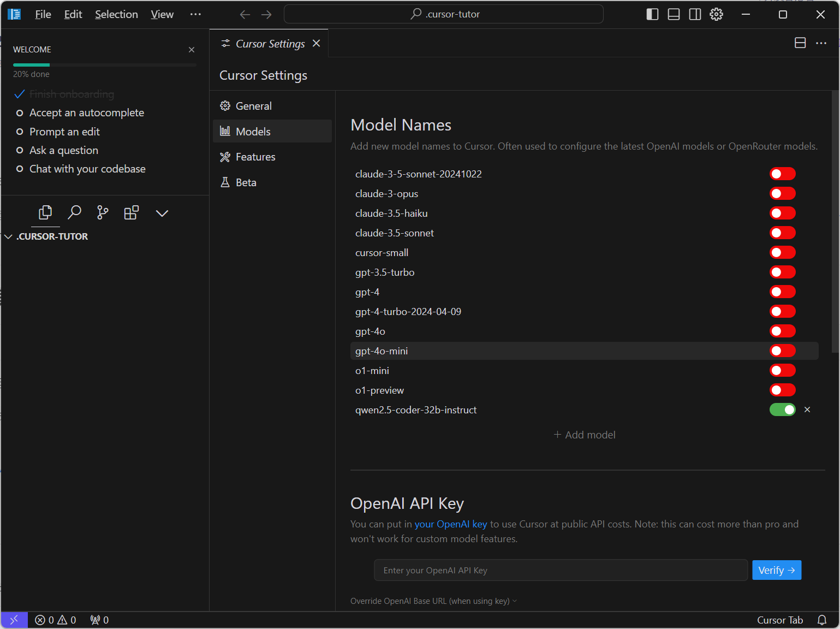
Task: Open the Selection menu
Action: point(116,14)
